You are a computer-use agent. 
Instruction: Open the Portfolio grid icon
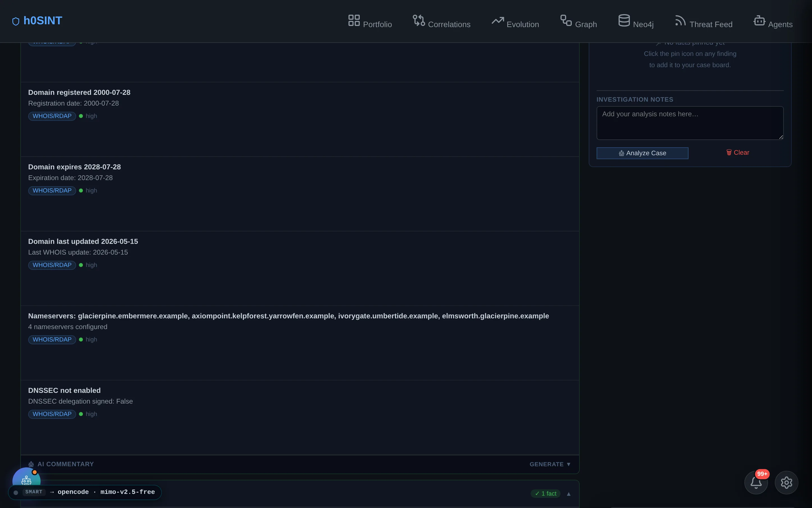354,20
